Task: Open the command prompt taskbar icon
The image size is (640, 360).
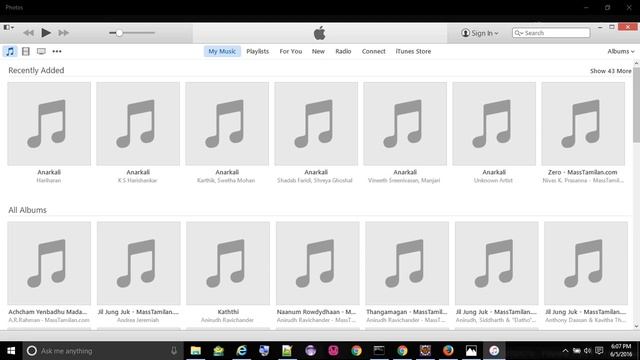Action: 379,351
